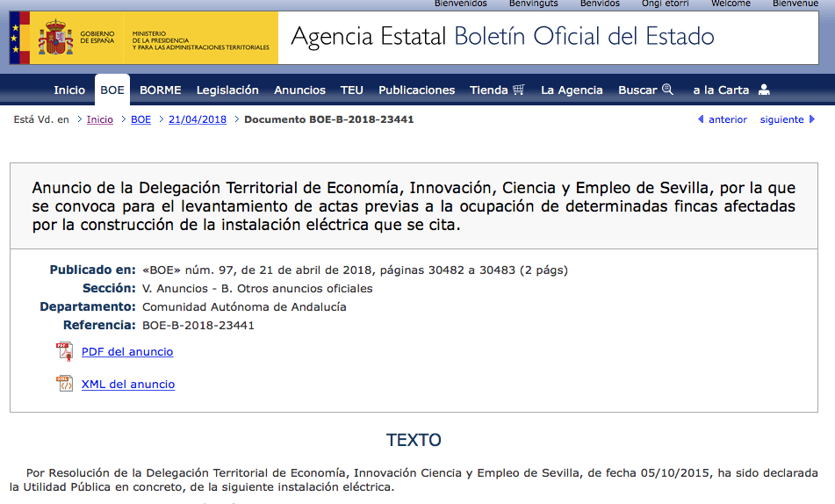The height and width of the screenshot is (504, 835).
Task: Click the reference value BOE-B-2018-23441
Action: coord(198,326)
